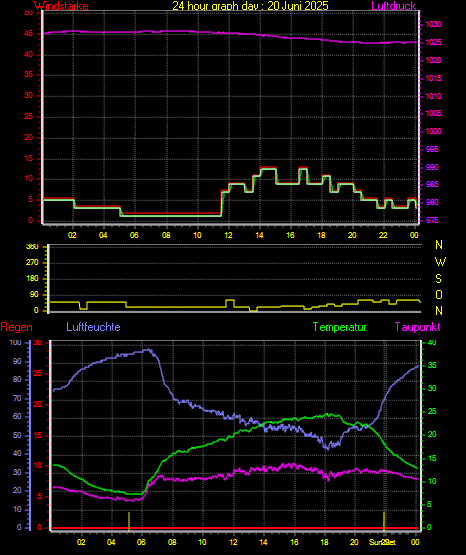Click the 70 value on the blue humidity axis
The width and height of the screenshot is (466, 555).
(17, 399)
